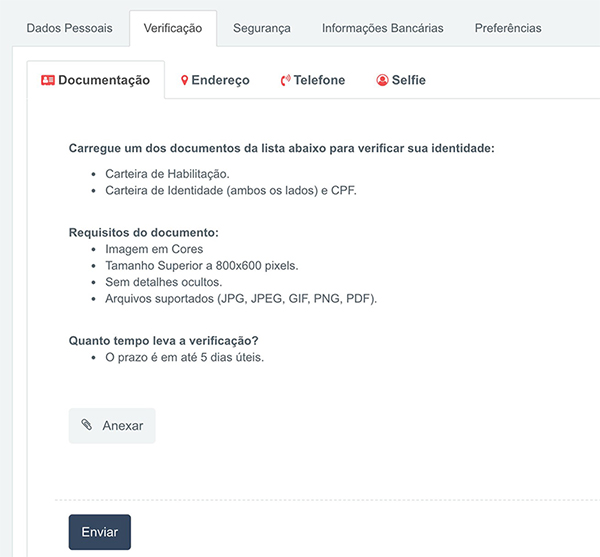Click the red user circle Selfie icon

[382, 80]
